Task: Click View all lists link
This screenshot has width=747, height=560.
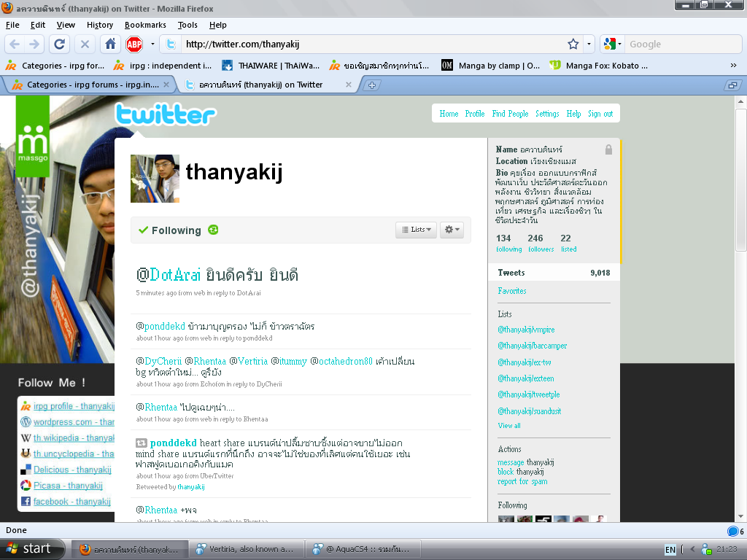Action: (509, 426)
